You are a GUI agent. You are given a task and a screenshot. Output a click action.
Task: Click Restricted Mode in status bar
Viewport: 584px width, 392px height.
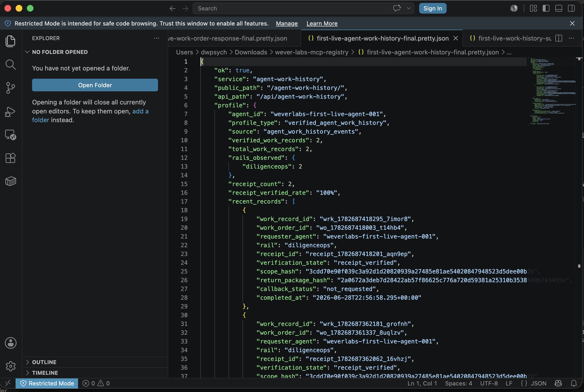(x=47, y=383)
